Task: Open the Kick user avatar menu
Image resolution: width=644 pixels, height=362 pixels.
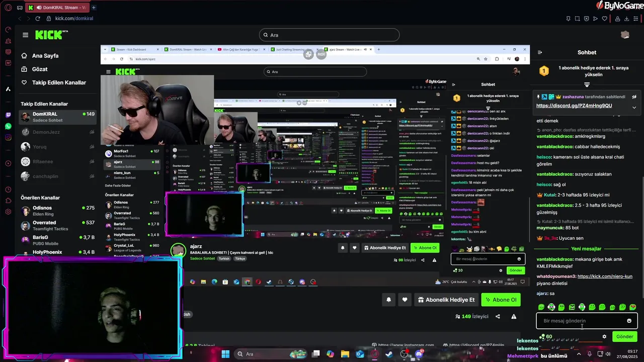Action: point(625,35)
